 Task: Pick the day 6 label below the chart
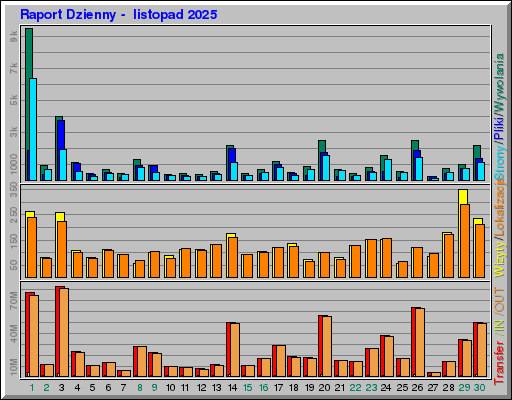click(x=108, y=388)
